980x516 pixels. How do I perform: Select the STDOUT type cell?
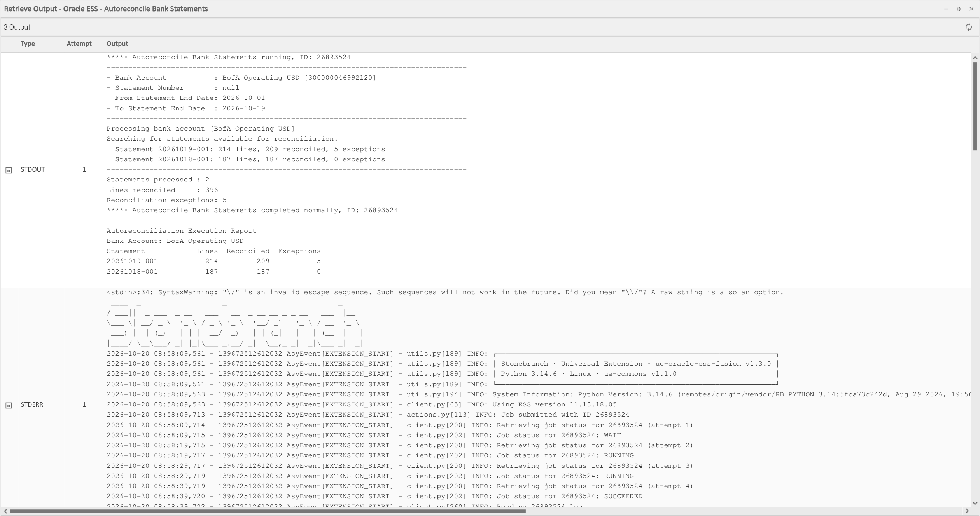[33, 169]
